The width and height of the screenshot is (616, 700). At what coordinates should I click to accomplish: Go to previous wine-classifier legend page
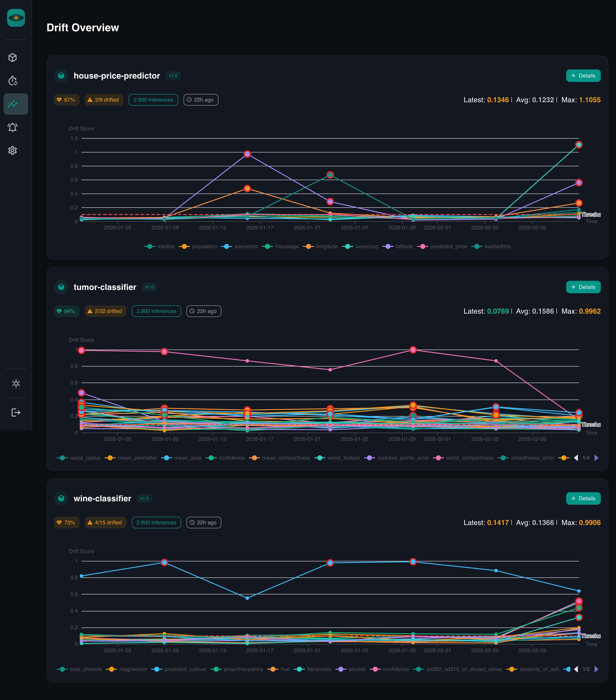(576, 669)
